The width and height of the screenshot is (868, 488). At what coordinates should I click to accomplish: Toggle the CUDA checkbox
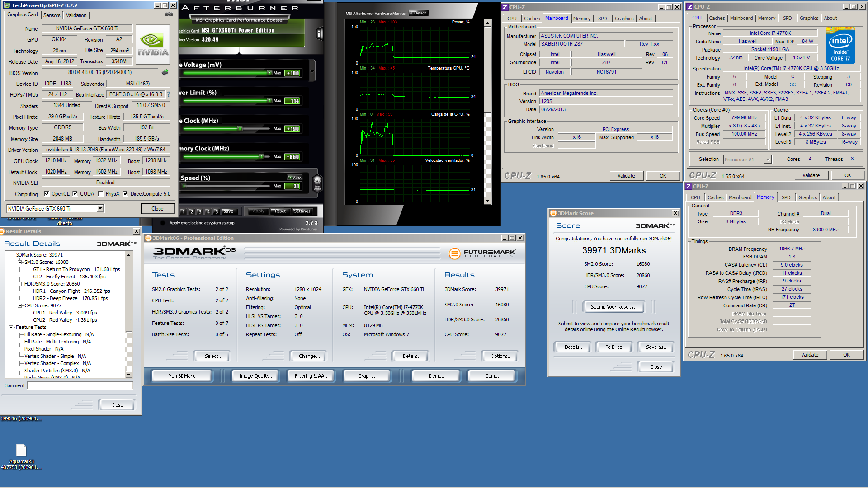coord(75,194)
